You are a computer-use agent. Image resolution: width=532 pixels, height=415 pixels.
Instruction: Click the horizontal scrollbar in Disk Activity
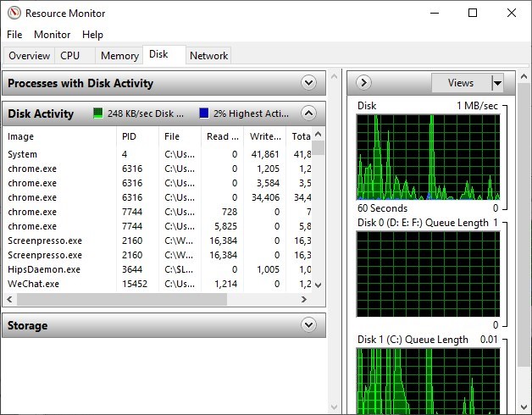(x=123, y=299)
